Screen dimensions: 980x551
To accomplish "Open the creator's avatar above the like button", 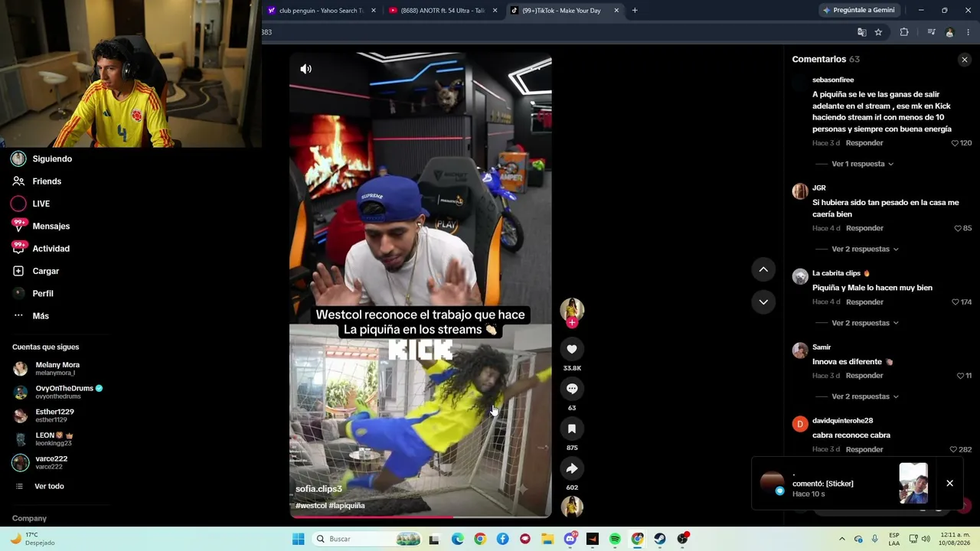I will [x=572, y=309].
